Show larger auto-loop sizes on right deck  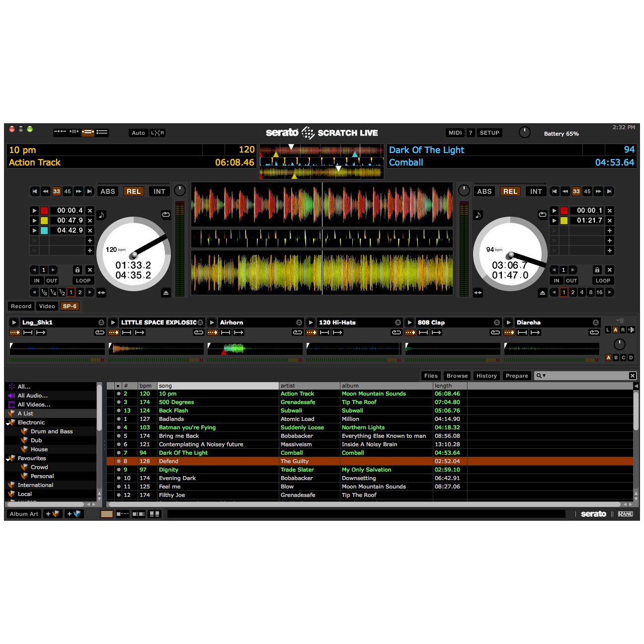point(610,293)
